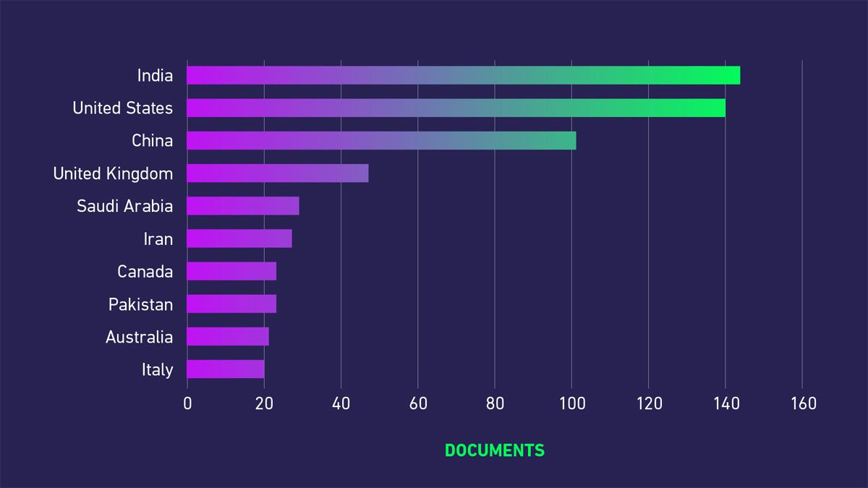Click the 140 axis tick label
The image size is (868, 488).
point(726,403)
